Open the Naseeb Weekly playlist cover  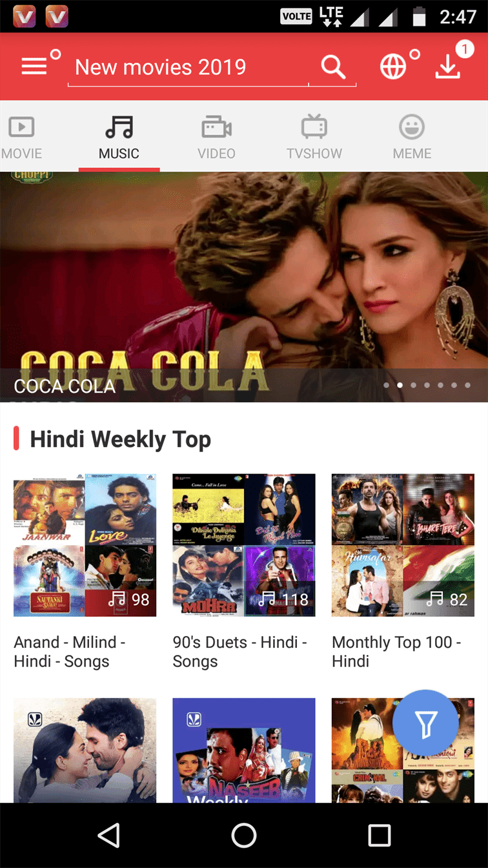point(244,750)
